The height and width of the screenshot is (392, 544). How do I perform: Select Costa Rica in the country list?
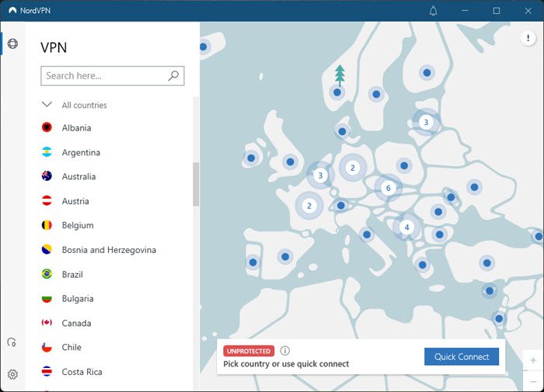pyautogui.click(x=82, y=372)
